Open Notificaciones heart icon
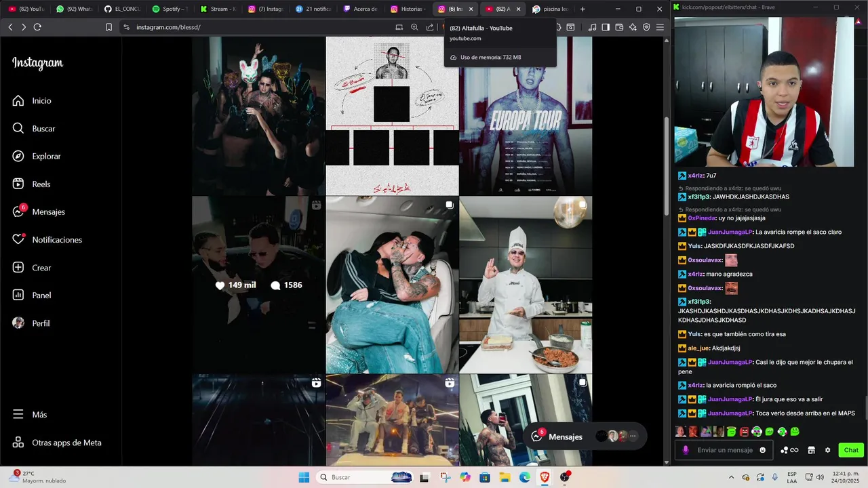Image resolution: width=868 pixels, height=488 pixels. click(18, 239)
